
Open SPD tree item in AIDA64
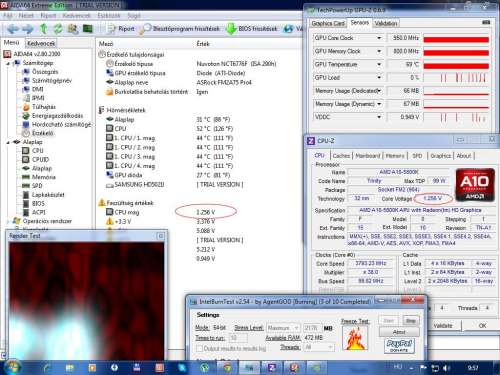[37, 186]
